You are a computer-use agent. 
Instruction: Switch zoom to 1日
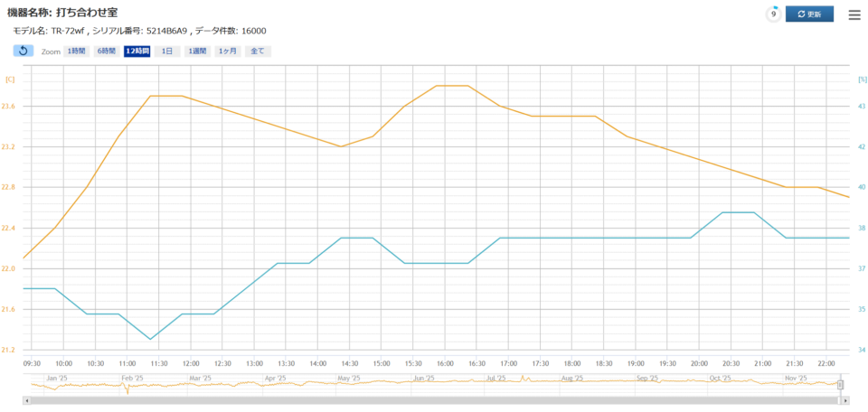(x=166, y=51)
